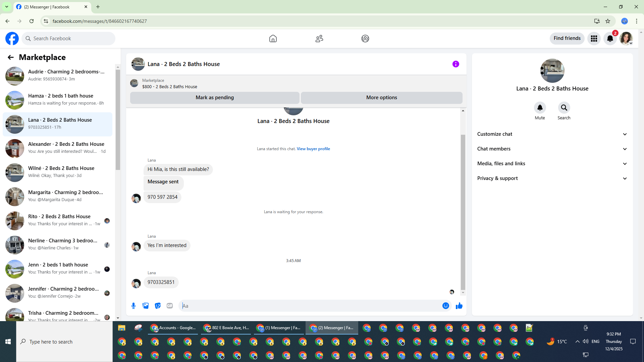Open the notifications bell

pyautogui.click(x=610, y=39)
